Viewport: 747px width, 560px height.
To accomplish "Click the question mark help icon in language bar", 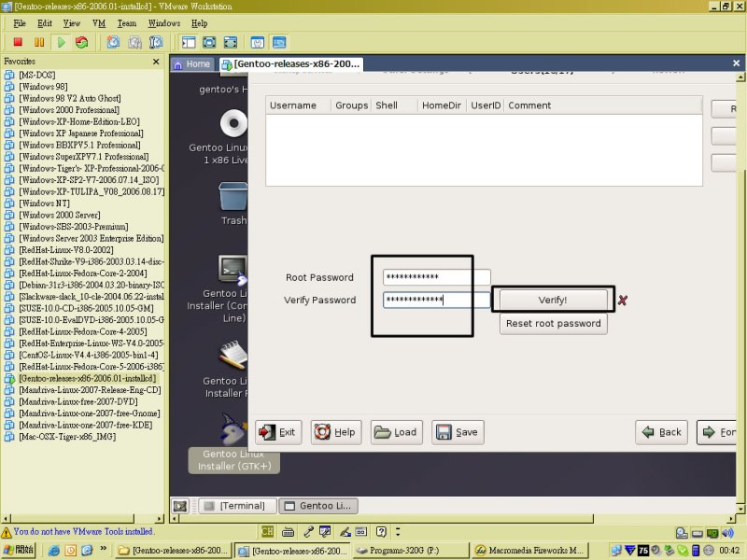I will pyautogui.click(x=381, y=532).
